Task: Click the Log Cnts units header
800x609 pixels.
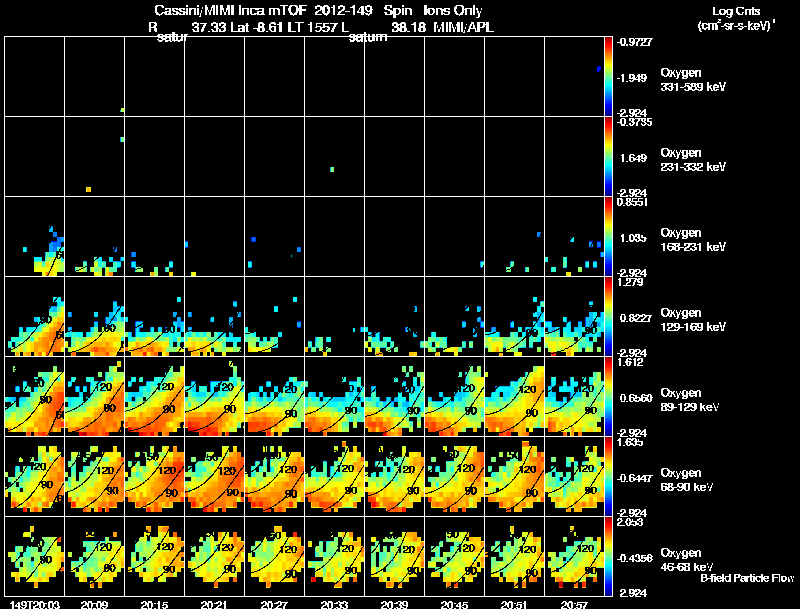Action: coord(736,18)
